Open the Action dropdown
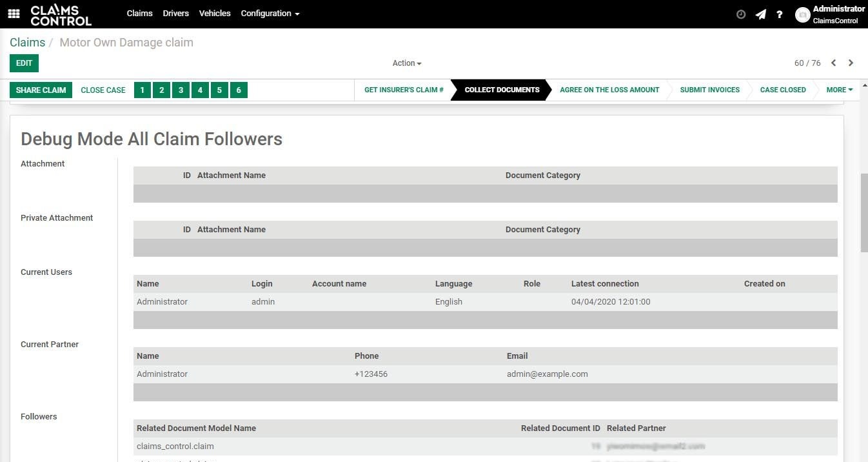The height and width of the screenshot is (462, 868). pos(406,63)
